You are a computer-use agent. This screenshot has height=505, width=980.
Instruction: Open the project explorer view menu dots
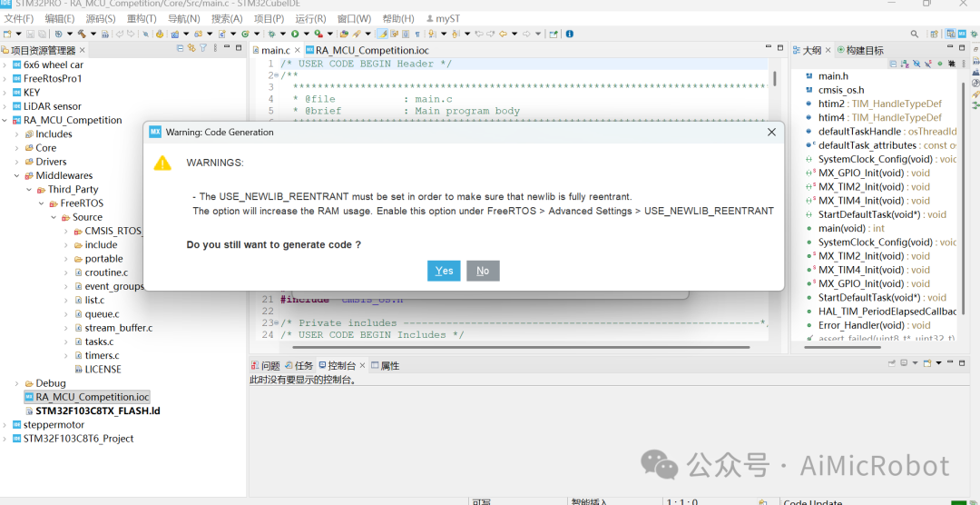click(x=215, y=48)
